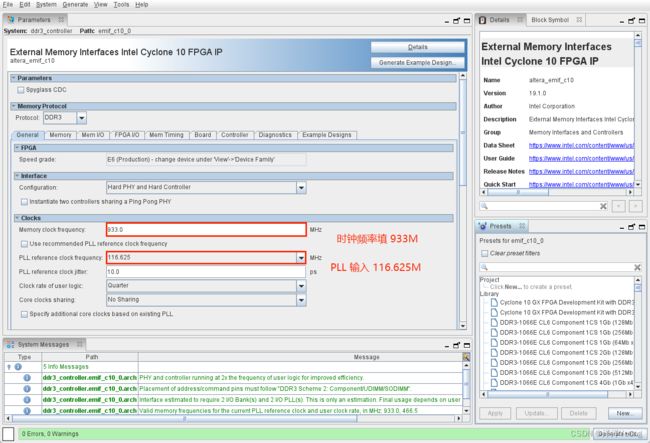Switch to the Board tab
This screenshot has width=650, height=443.
point(203,135)
